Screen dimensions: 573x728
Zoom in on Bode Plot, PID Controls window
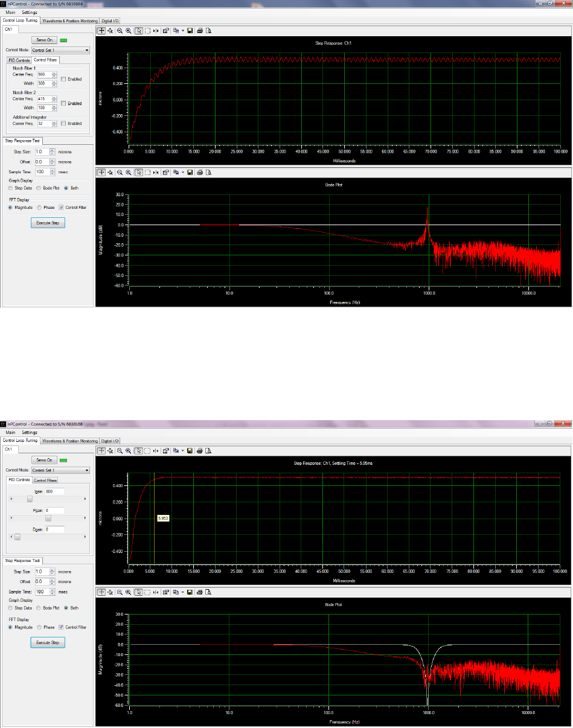(129, 592)
